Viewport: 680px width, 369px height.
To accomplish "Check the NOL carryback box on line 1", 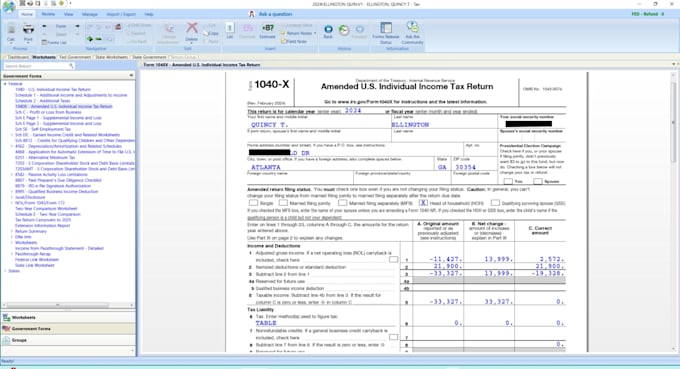I will [x=393, y=259].
